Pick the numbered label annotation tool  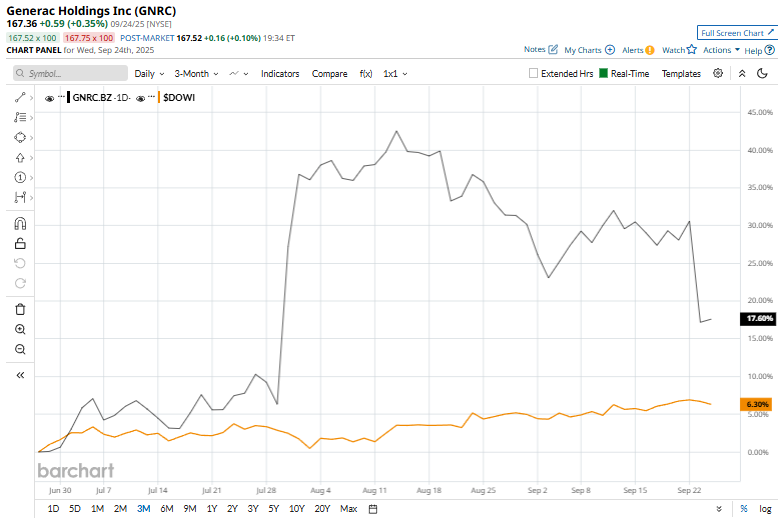(x=20, y=178)
